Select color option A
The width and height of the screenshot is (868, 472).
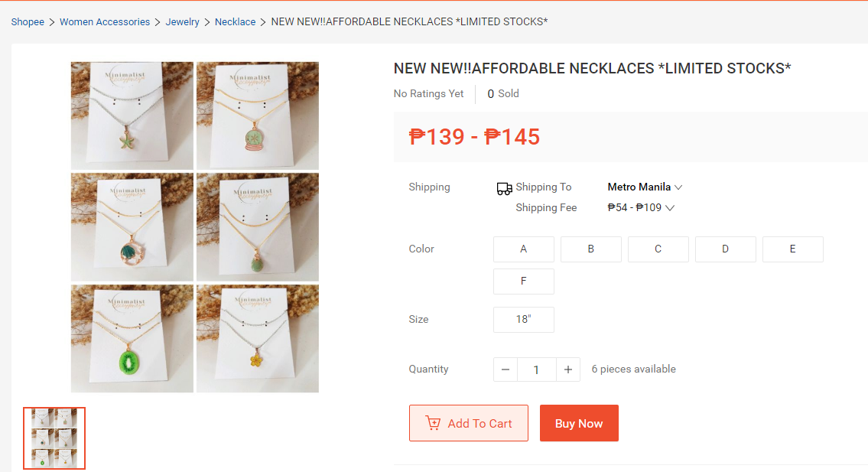(524, 249)
